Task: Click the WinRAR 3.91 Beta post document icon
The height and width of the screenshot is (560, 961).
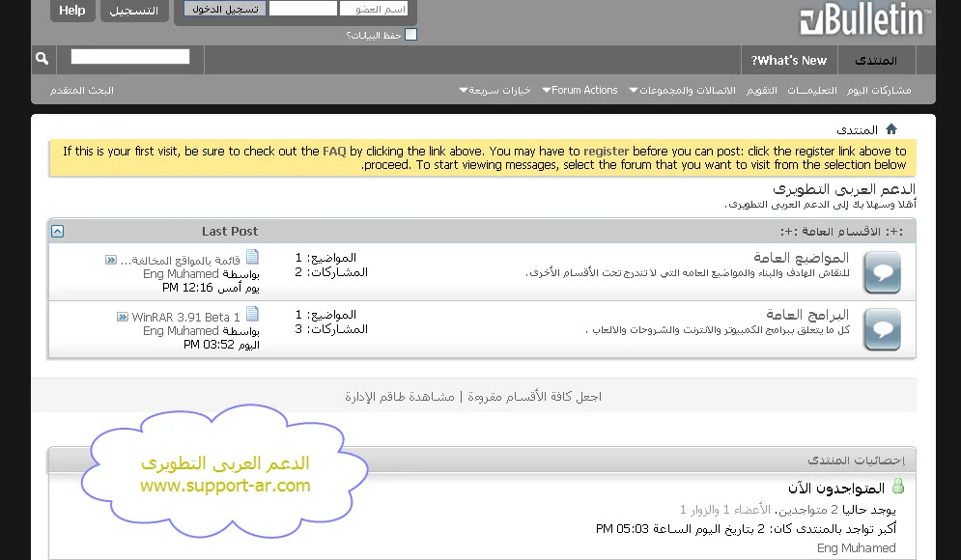Action: tap(252, 314)
